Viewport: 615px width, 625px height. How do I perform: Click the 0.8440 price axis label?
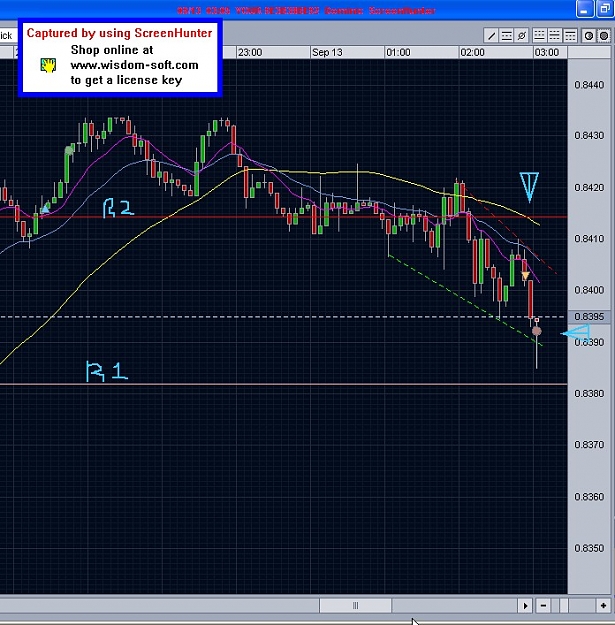click(x=589, y=85)
